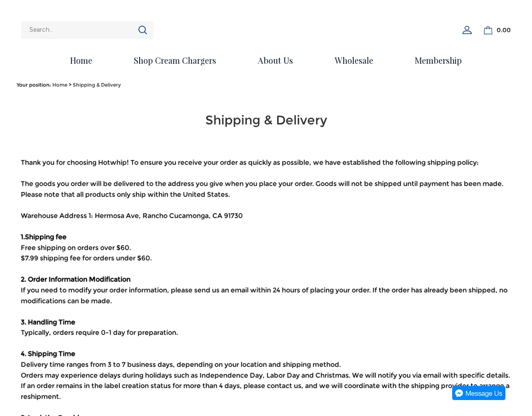The height and width of the screenshot is (416, 532).
Task: Open the Shop Cream Chargers menu
Action: [175, 60]
